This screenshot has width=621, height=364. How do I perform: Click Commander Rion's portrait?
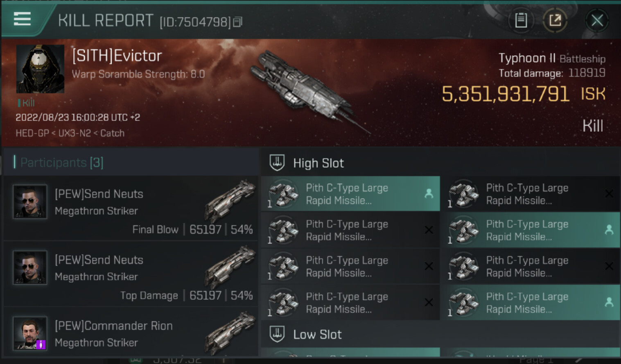(x=30, y=333)
